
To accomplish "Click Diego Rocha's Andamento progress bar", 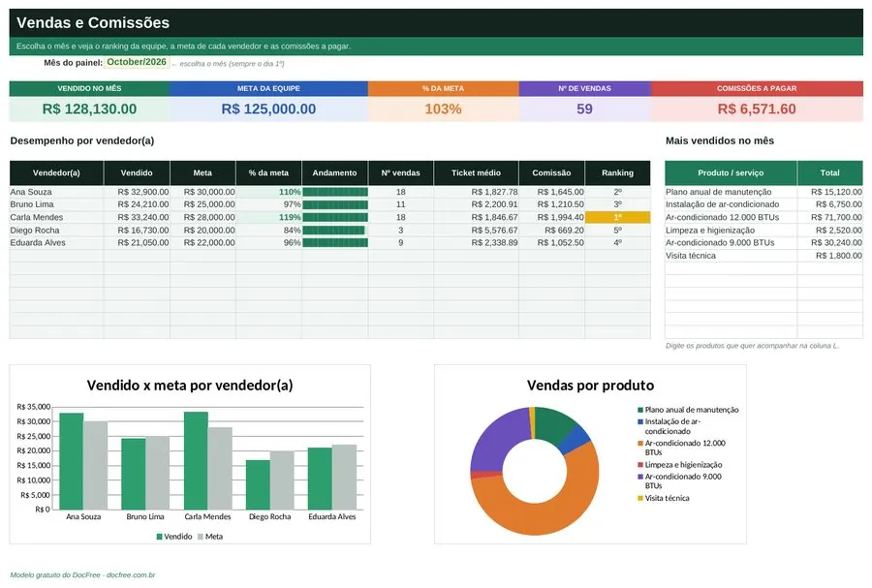I will pyautogui.click(x=333, y=231).
